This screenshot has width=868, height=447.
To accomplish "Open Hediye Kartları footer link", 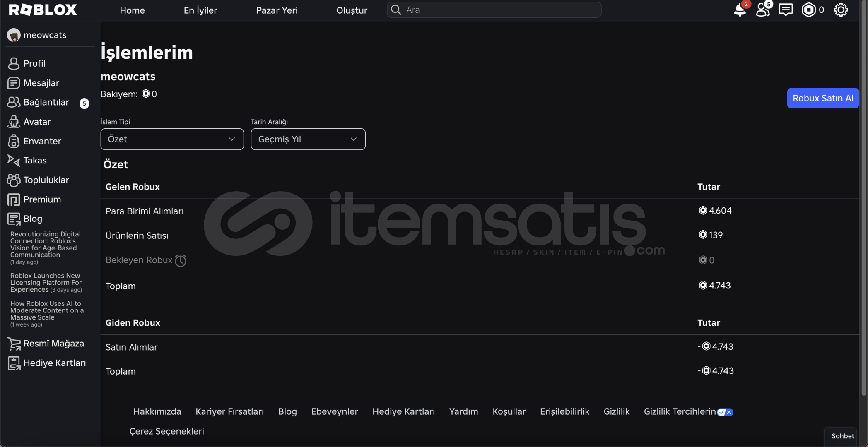I will 403,412.
